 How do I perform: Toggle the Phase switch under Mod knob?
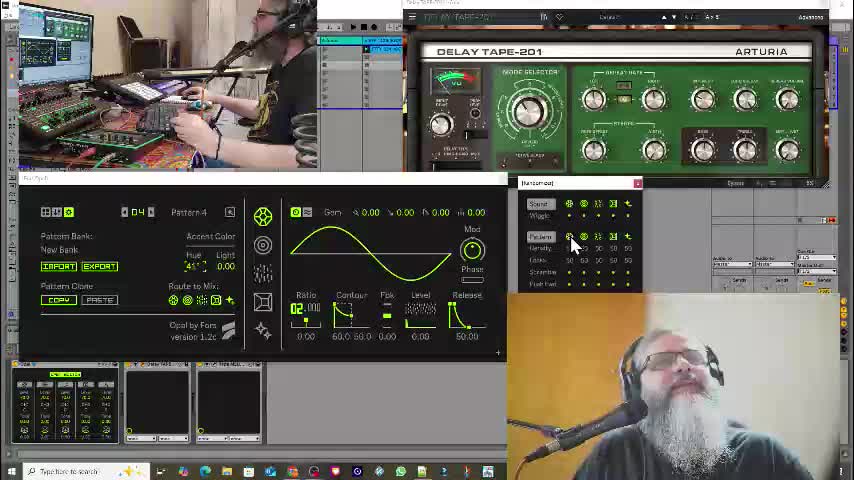[x=472, y=279]
